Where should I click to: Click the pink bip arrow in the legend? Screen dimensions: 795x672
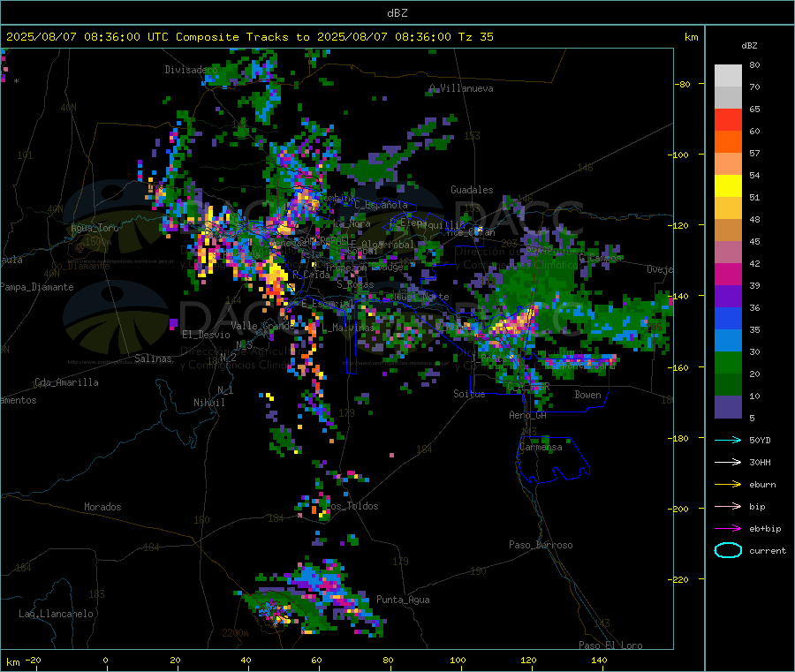click(728, 506)
